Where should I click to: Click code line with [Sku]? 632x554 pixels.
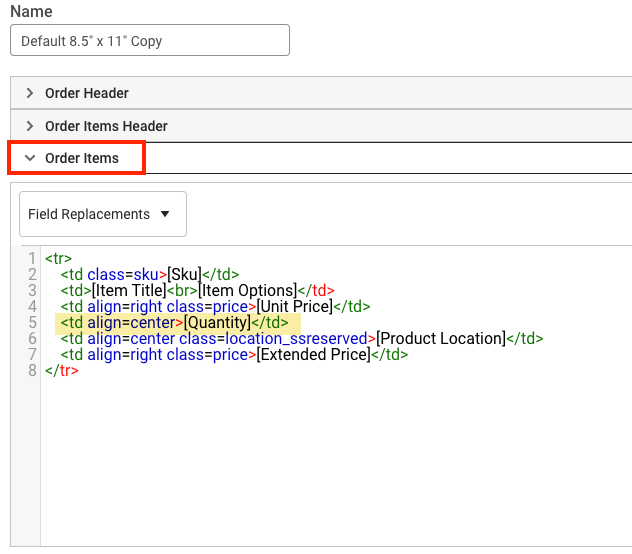pyautogui.click(x=150, y=275)
